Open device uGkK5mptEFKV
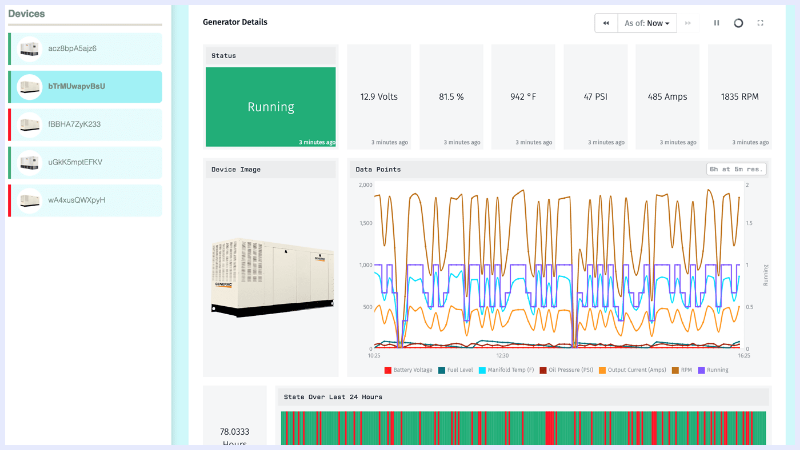Image resolution: width=800 pixels, height=450 pixels. [x=85, y=162]
